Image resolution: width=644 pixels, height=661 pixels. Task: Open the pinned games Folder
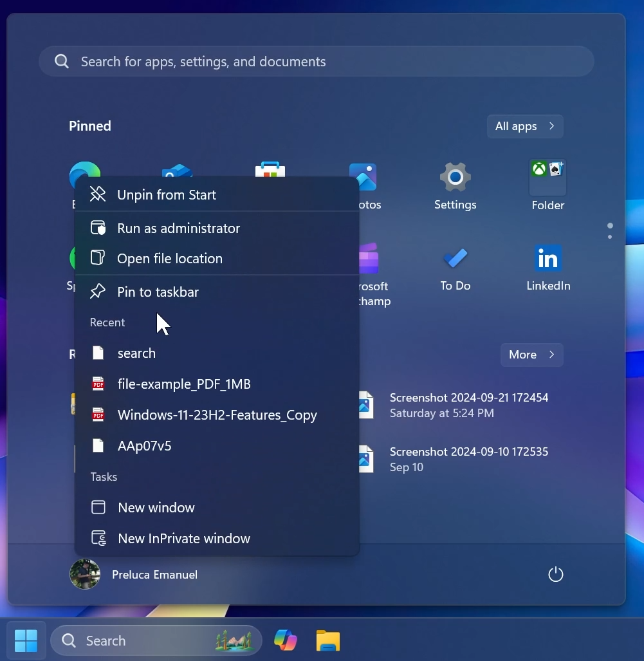pos(548,186)
